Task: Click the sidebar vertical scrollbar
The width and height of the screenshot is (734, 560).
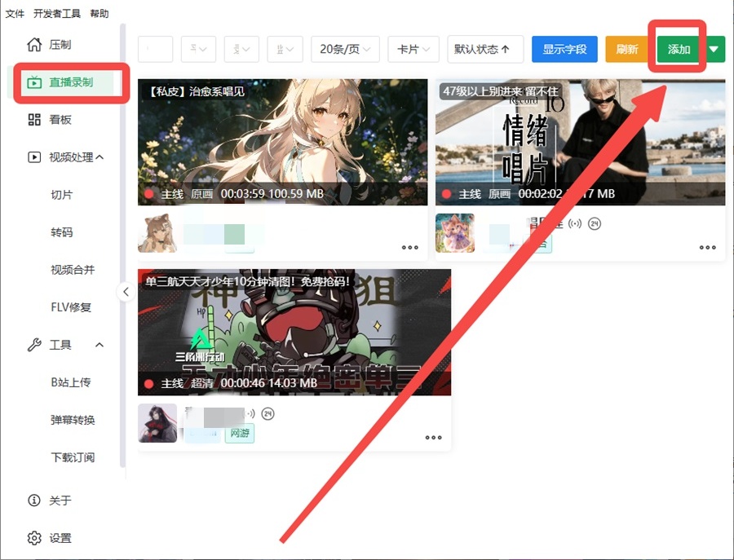Action: (x=122, y=245)
